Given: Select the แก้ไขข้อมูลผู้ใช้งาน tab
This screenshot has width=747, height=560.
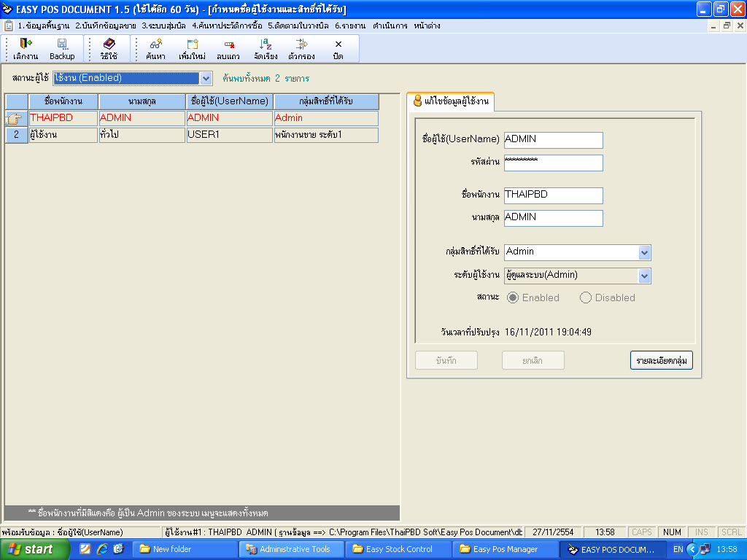Looking at the screenshot, I should (451, 101).
